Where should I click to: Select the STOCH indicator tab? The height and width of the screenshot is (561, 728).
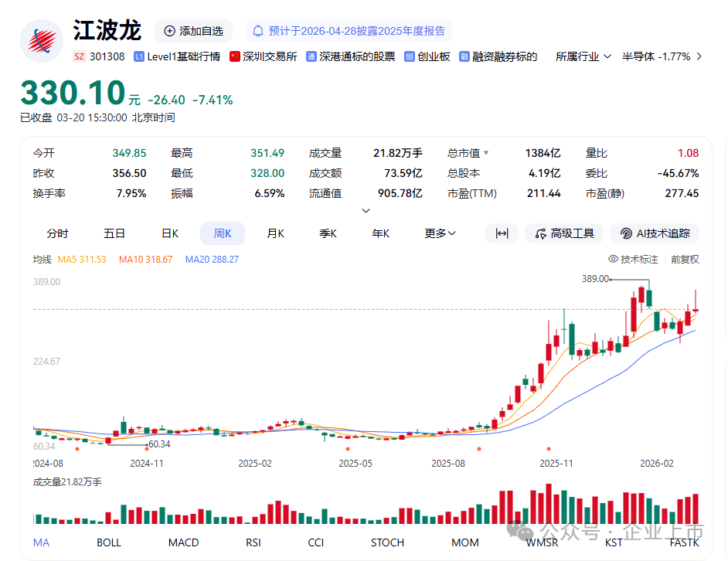(x=387, y=542)
